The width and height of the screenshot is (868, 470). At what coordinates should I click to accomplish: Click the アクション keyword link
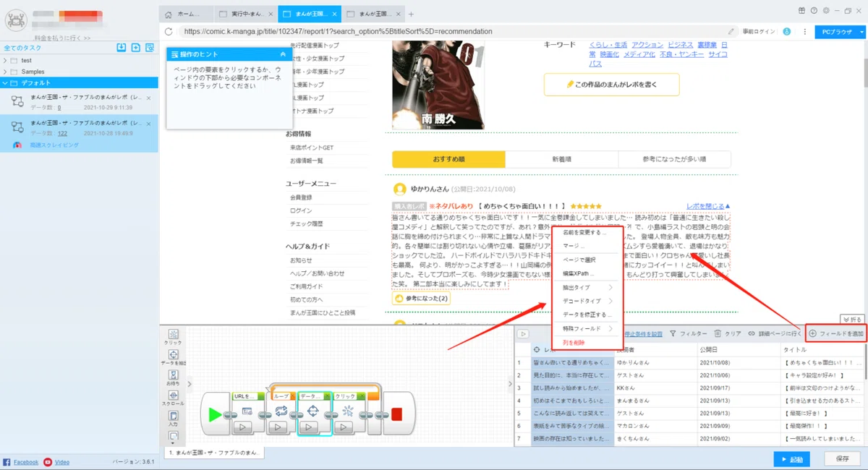tap(647, 45)
